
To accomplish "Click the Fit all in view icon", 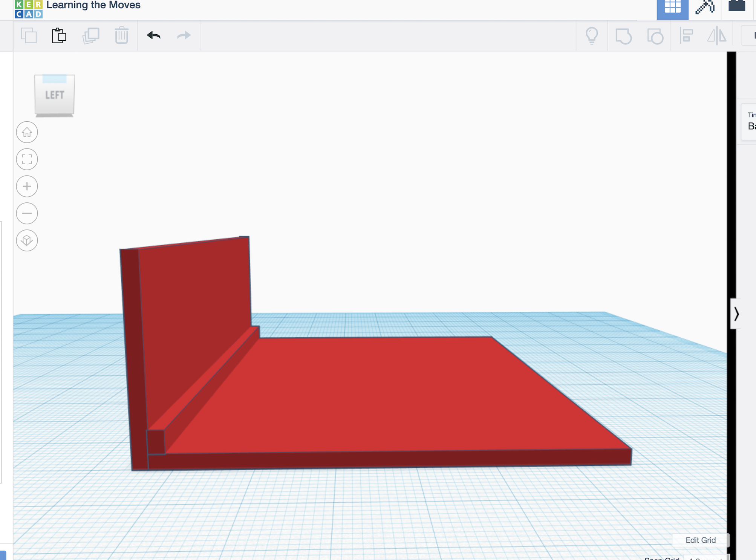I will [27, 159].
